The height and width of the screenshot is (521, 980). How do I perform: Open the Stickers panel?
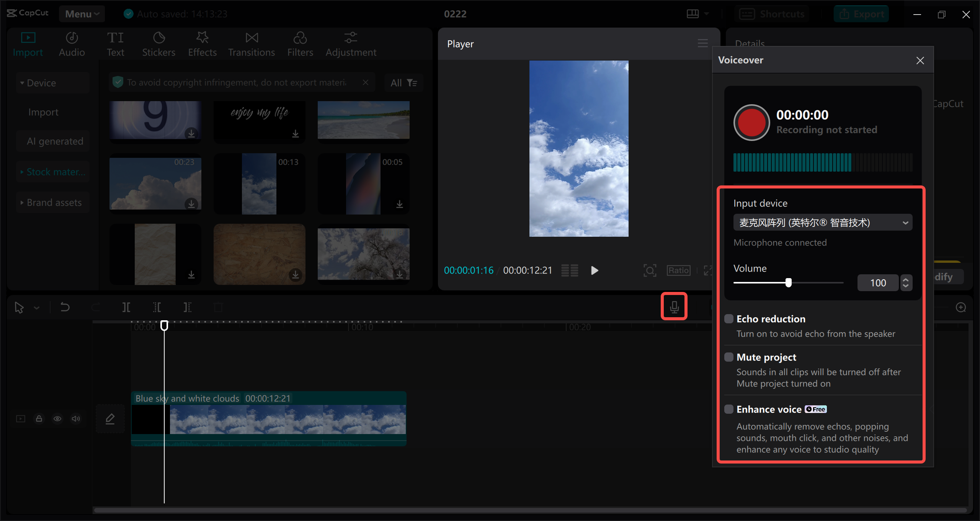point(158,44)
